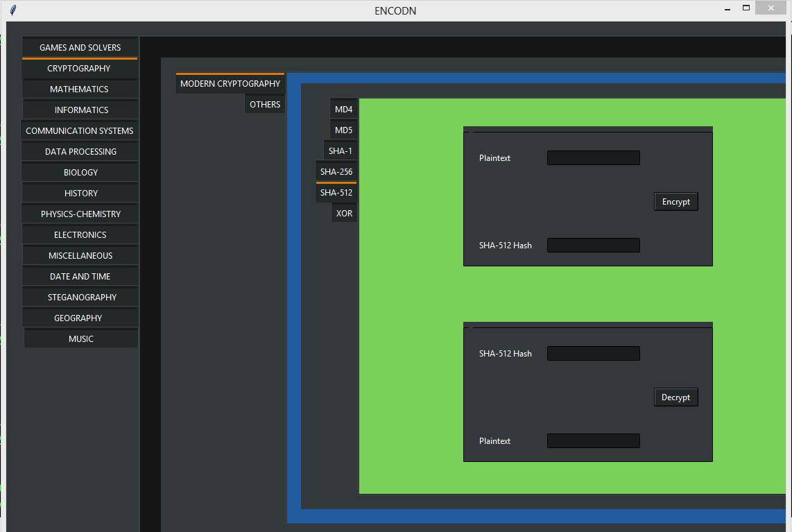792x532 pixels.
Task: Select the Others cryptography sub-tab
Action: coord(265,104)
